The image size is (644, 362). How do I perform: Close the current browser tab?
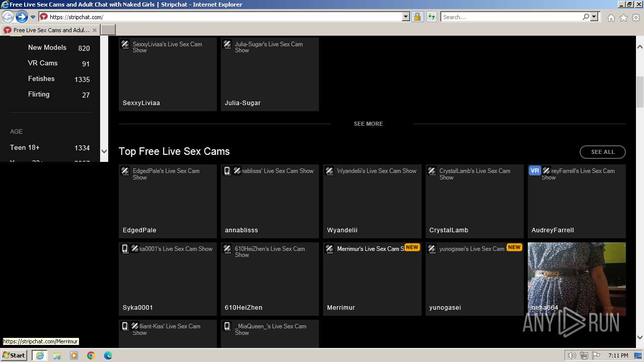[95, 30]
